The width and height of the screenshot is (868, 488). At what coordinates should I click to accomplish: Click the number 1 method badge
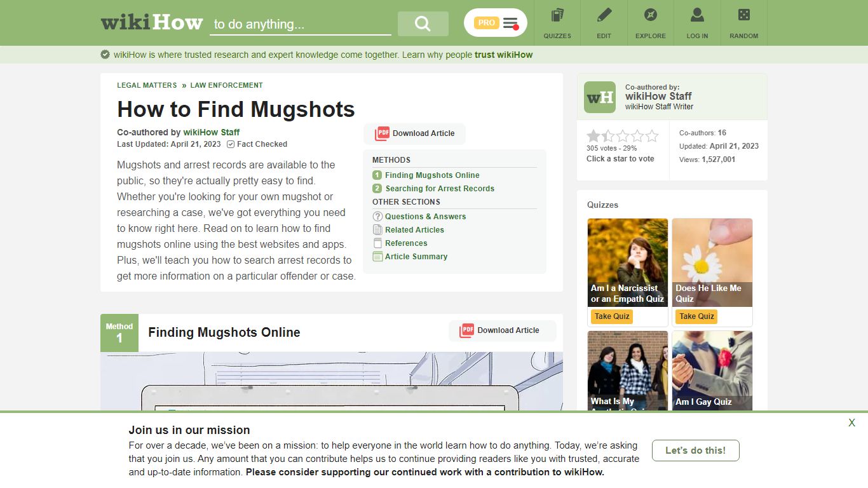377,175
